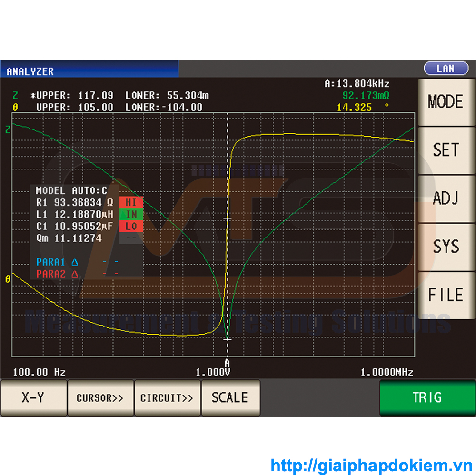
Task: Open the SCALE settings
Action: pos(230,398)
